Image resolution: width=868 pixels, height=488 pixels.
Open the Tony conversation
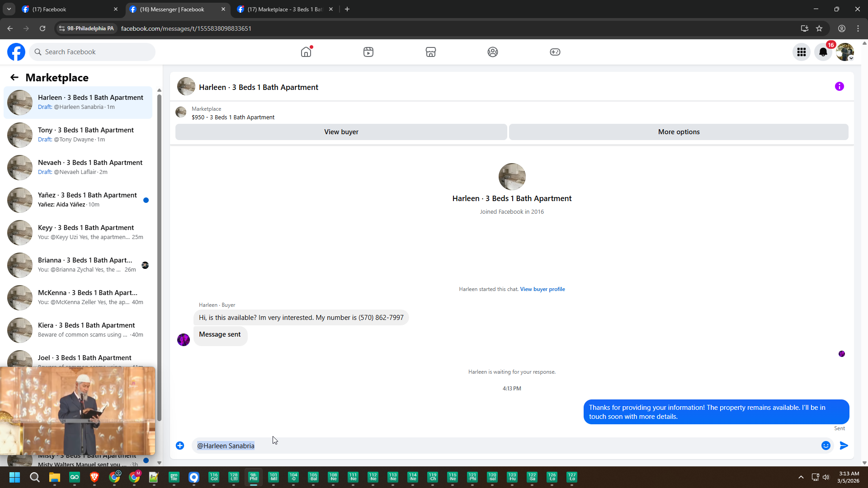click(78, 135)
